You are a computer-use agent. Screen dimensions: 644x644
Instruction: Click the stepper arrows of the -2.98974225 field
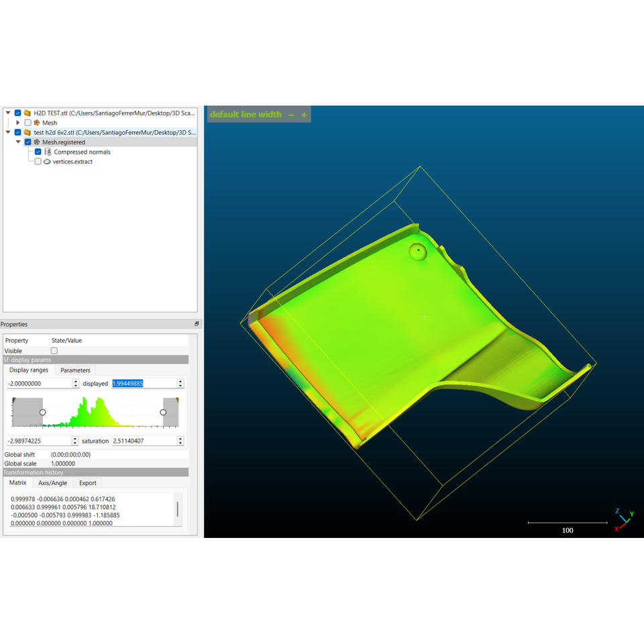(74, 441)
